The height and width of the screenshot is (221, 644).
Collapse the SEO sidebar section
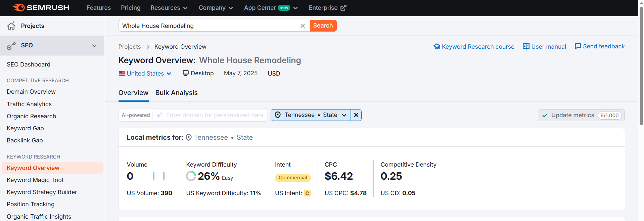pos(94,46)
